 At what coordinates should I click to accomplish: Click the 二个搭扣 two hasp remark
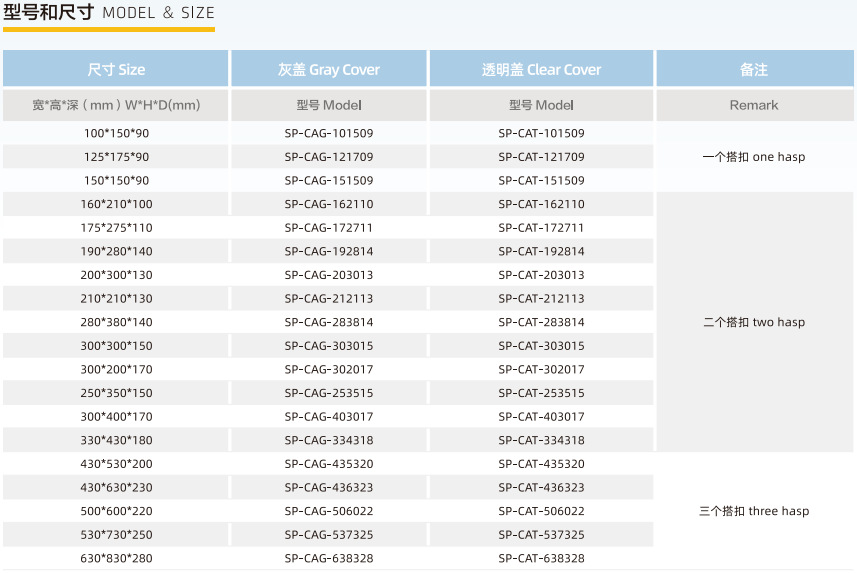[754, 322]
